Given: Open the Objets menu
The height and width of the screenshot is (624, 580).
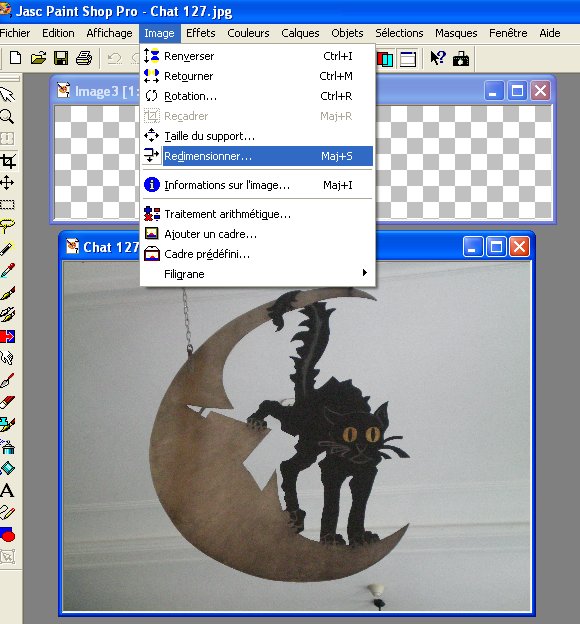Looking at the screenshot, I should tap(347, 33).
